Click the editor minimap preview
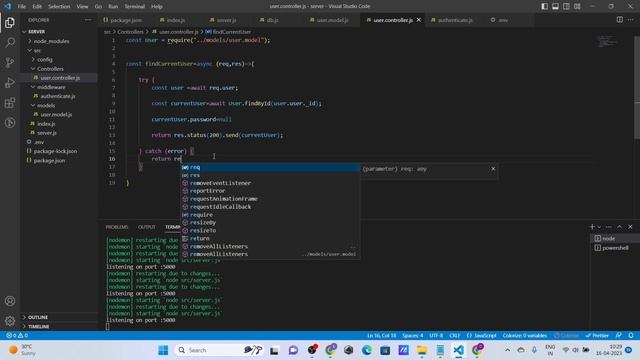This screenshot has width=640, height=360. pyautogui.click(x=607, y=41)
